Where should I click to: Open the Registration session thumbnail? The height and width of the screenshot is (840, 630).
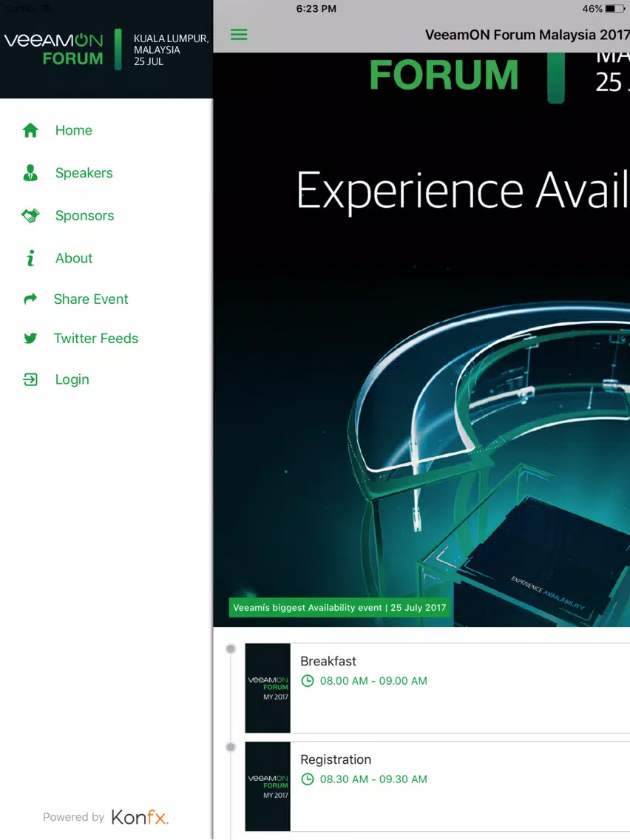268,787
